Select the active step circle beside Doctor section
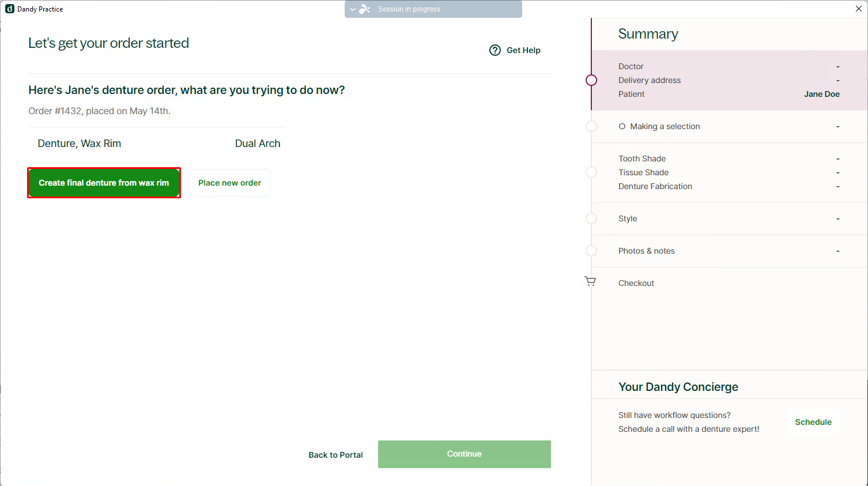 (591, 80)
